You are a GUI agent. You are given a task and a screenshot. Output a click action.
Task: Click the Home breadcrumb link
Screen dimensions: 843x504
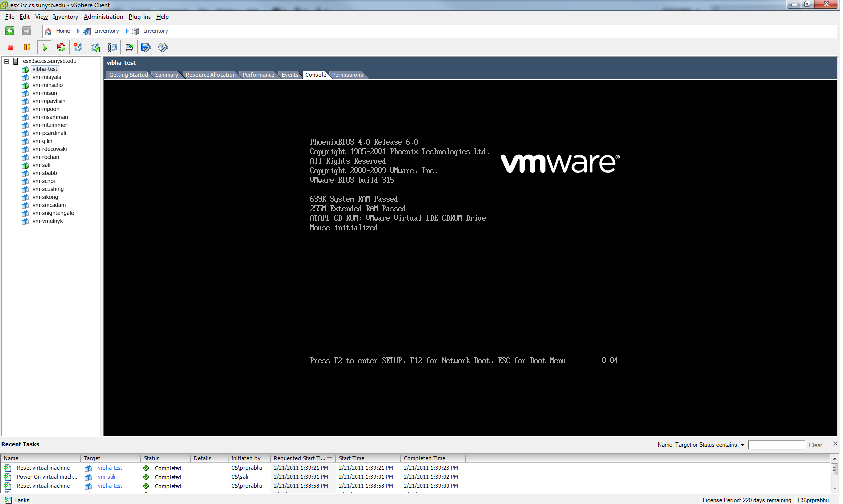coord(63,31)
